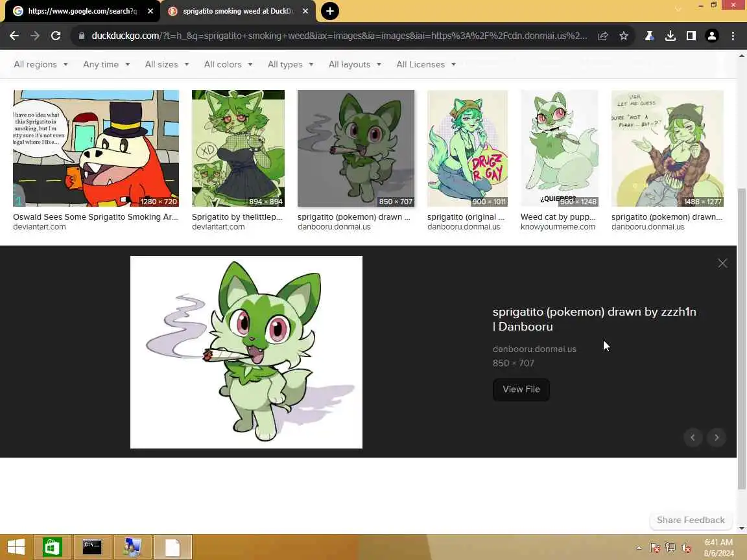Switch to the Google search tab
This screenshot has width=747, height=560.
82,11
